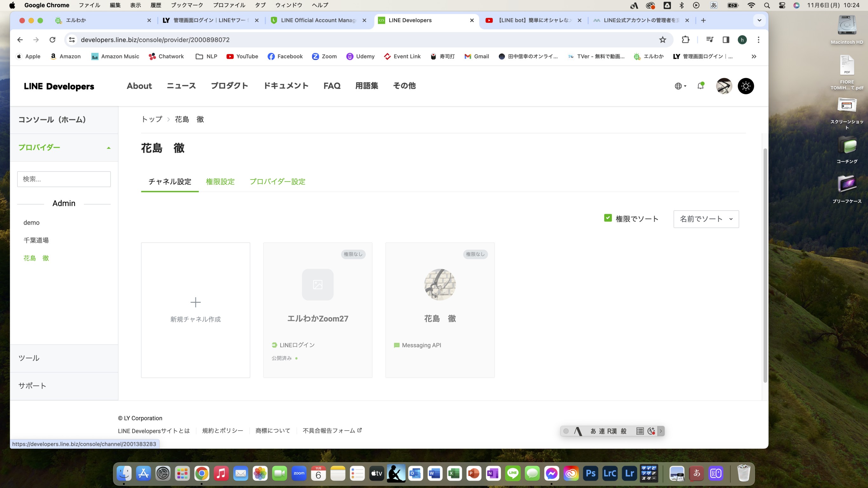Screen dimensions: 868x488
Task: Select the demo provider
Action: [x=31, y=223]
